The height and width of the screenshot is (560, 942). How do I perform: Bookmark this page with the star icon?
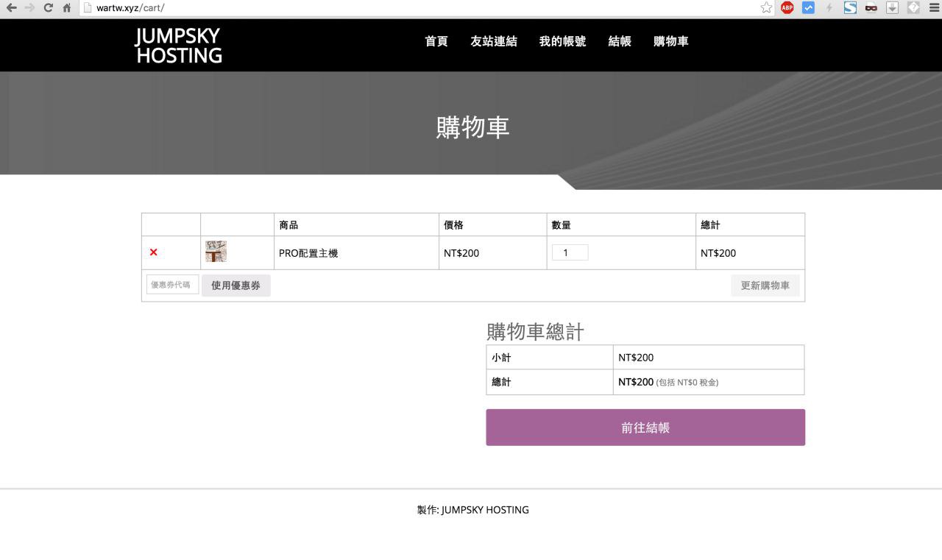(x=766, y=8)
